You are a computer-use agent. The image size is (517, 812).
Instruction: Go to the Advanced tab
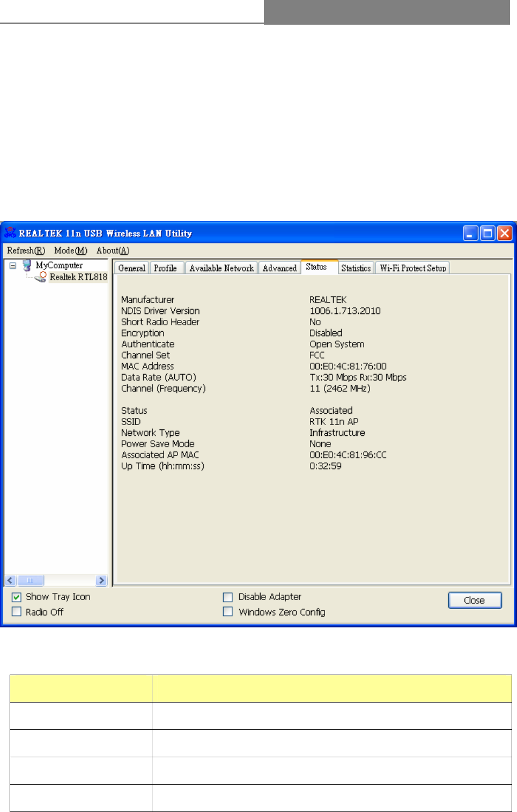(x=279, y=268)
